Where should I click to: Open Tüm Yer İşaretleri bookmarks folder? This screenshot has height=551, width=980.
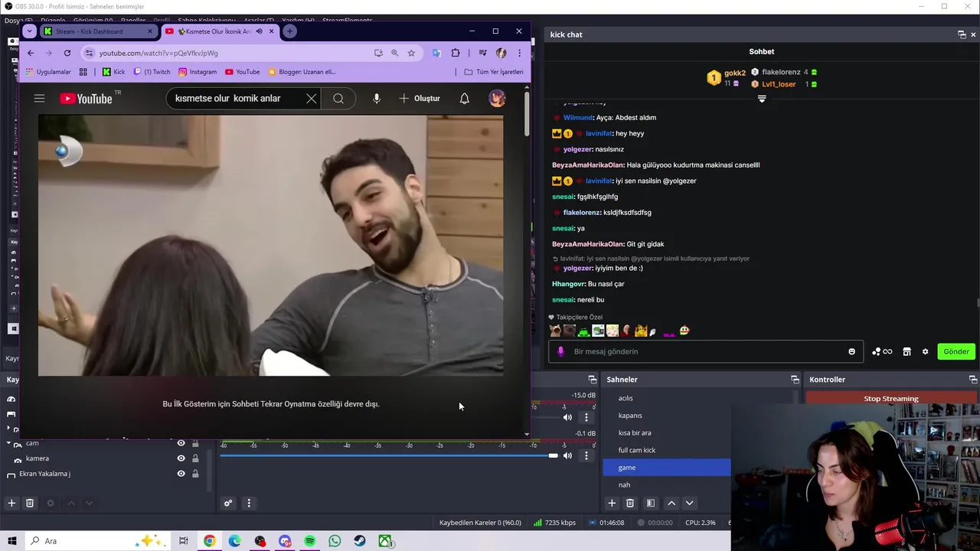pyautogui.click(x=494, y=72)
